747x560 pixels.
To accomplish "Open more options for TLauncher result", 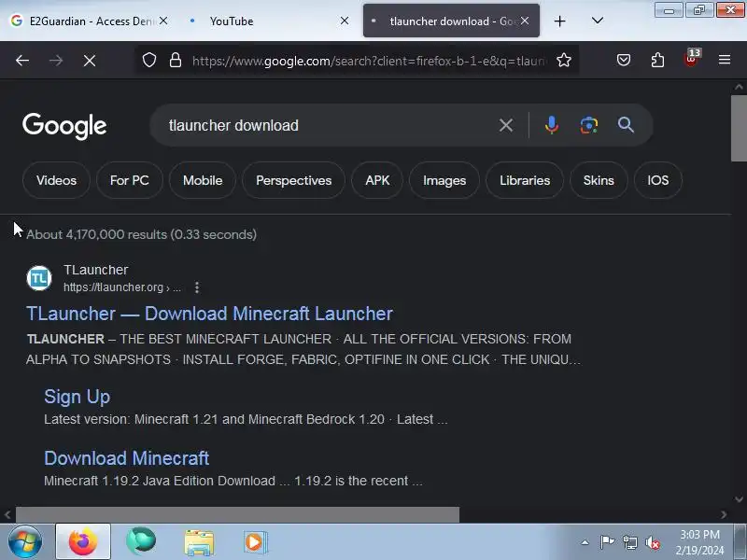I will (197, 287).
